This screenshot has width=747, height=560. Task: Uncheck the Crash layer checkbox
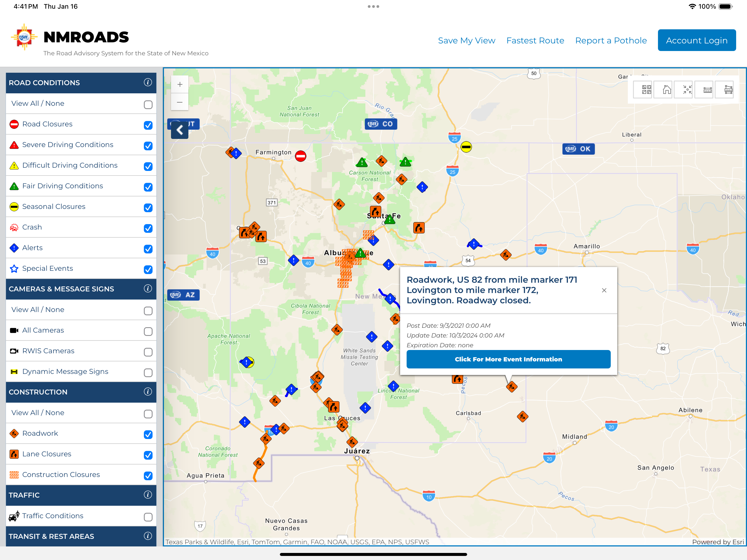(148, 228)
